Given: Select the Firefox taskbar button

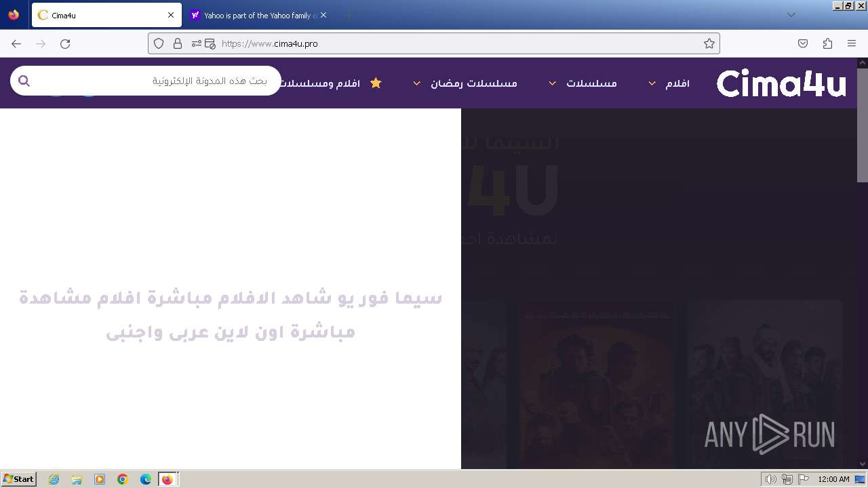Looking at the screenshot, I should pyautogui.click(x=167, y=479).
